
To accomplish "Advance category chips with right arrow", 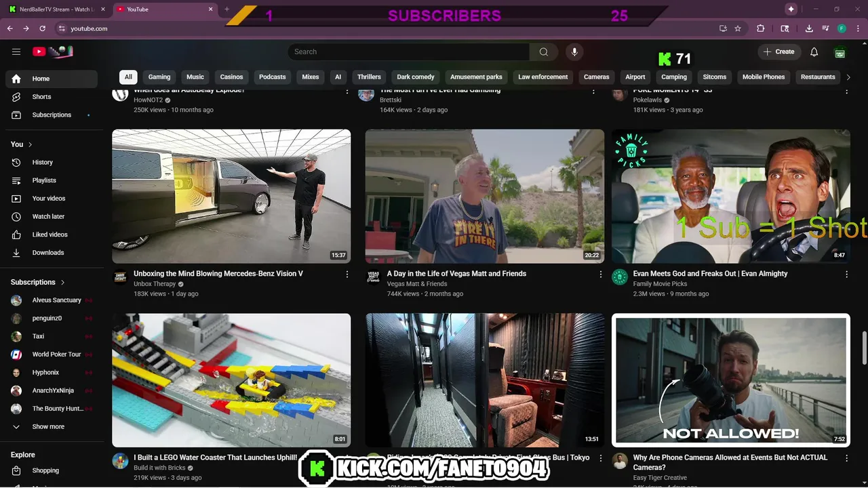I will coord(848,77).
